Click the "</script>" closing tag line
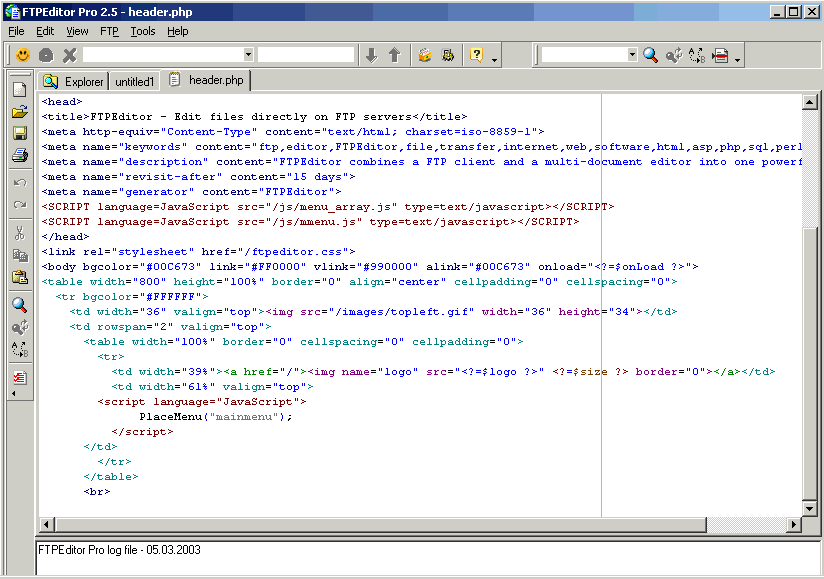Screen dimensions: 824x579 [142, 432]
